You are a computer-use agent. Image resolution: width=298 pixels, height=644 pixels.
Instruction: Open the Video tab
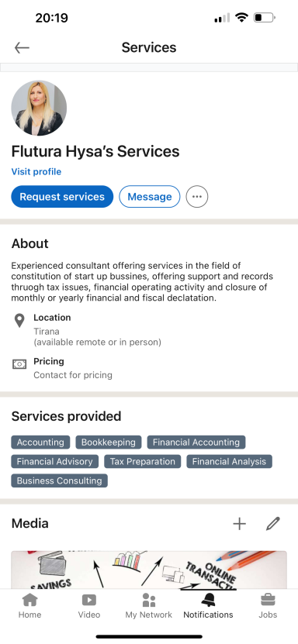pyautogui.click(x=89, y=606)
